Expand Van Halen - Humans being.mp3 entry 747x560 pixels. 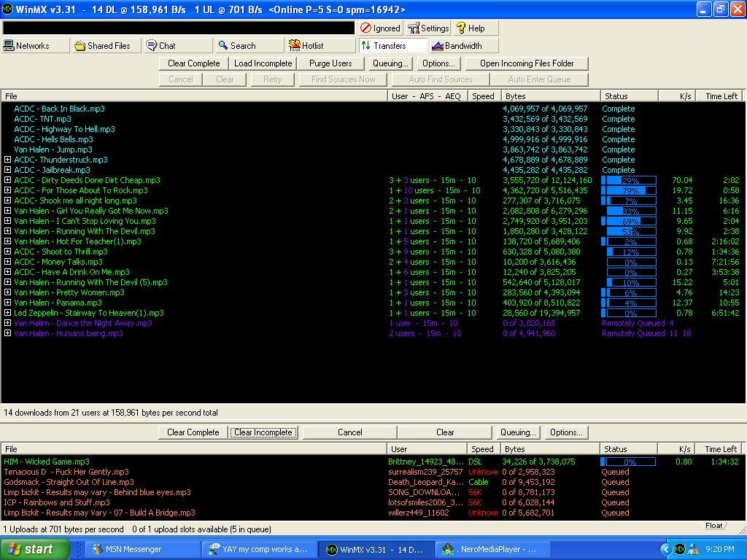coord(7,333)
